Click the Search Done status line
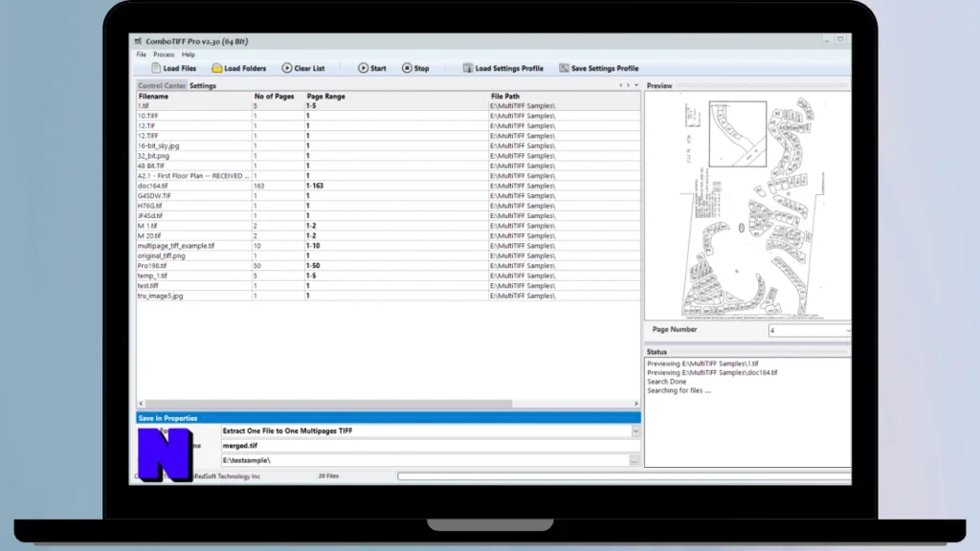The height and width of the screenshot is (551, 980). point(666,382)
